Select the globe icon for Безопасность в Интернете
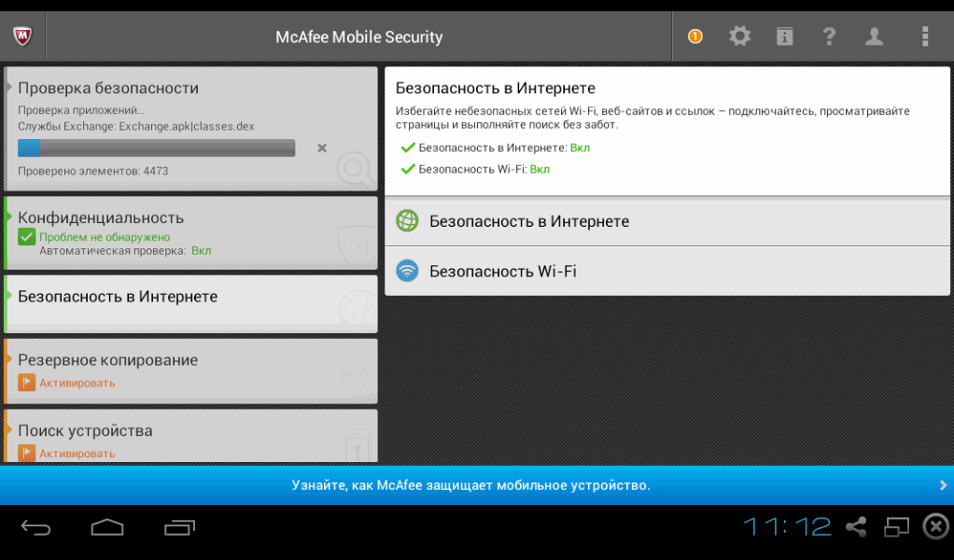954x560 pixels. 407,221
